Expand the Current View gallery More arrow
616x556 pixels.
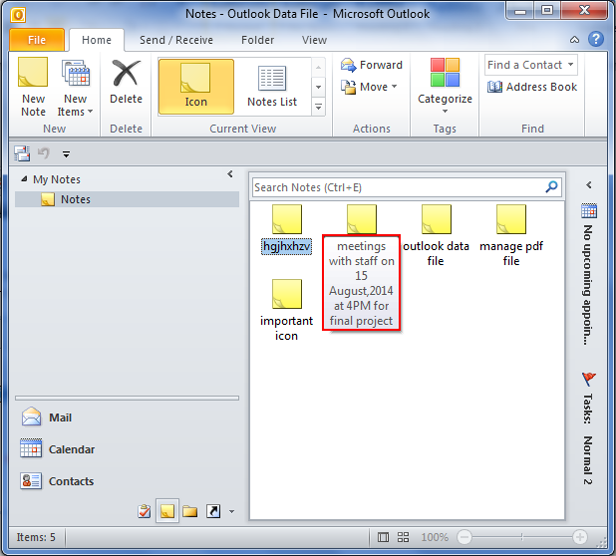click(x=319, y=107)
